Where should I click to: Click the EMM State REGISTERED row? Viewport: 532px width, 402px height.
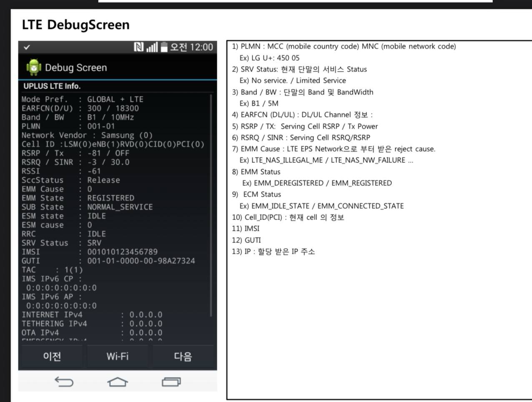coord(78,198)
